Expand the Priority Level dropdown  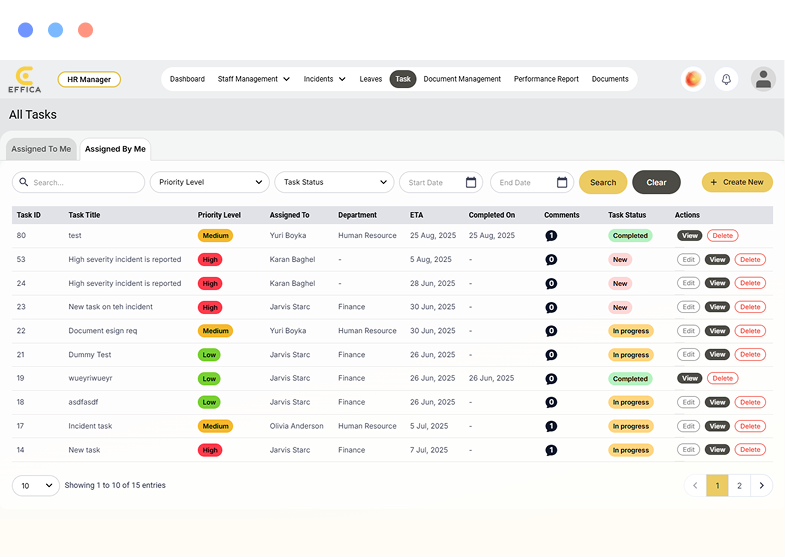[210, 182]
